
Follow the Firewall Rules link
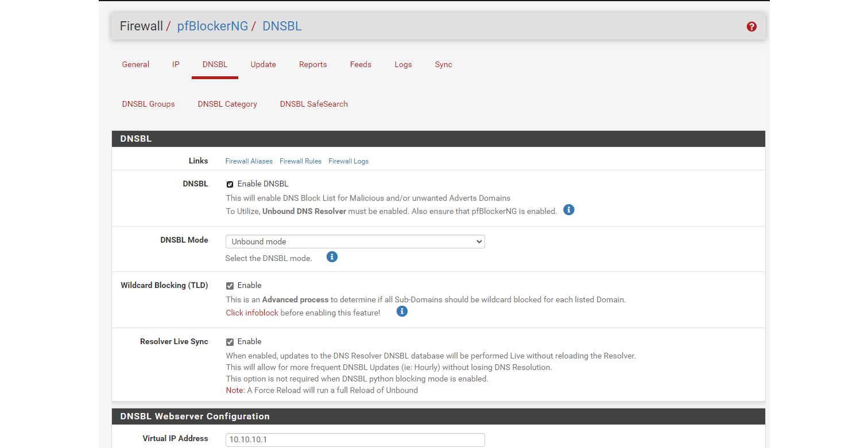300,161
